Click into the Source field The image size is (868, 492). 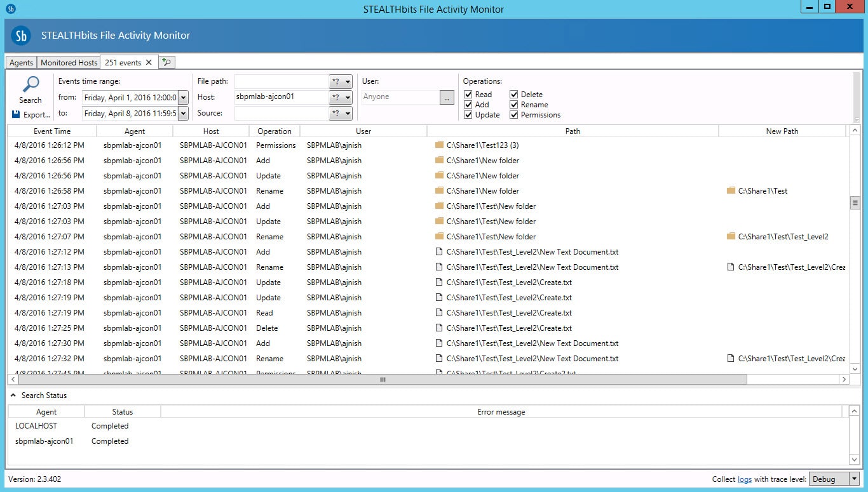pyautogui.click(x=281, y=114)
